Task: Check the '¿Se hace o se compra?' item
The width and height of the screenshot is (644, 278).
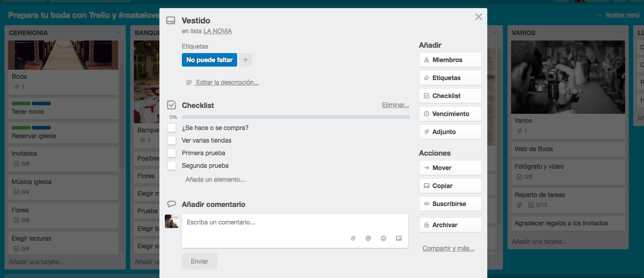Action: click(x=172, y=128)
